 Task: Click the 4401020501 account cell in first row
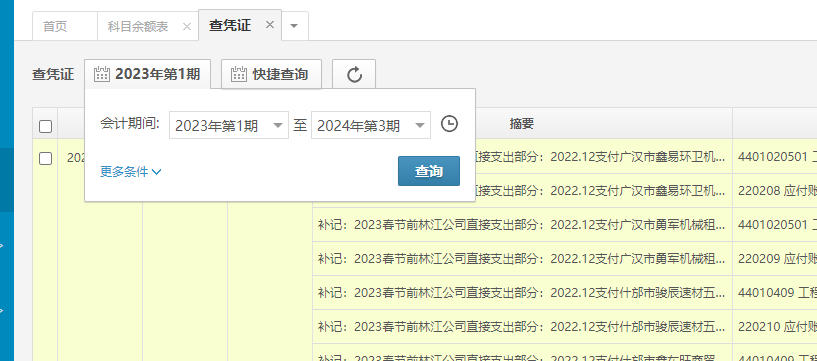pos(775,157)
